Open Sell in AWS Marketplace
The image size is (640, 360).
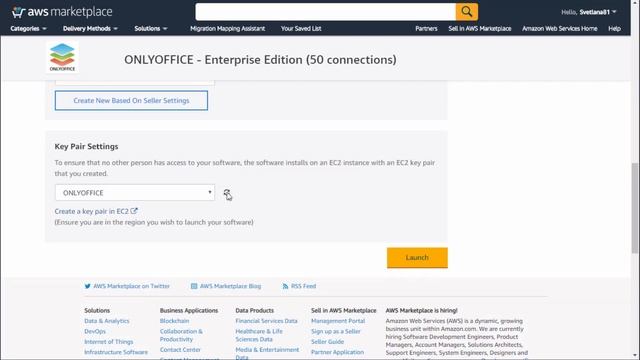(x=480, y=29)
